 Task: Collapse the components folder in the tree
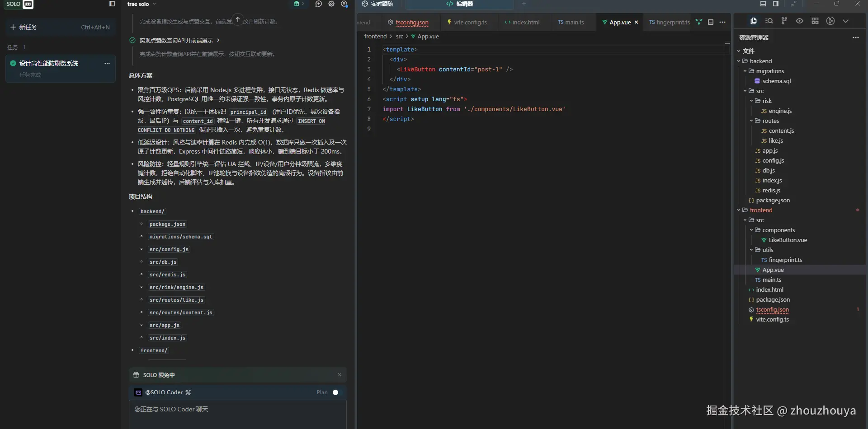coord(778,230)
